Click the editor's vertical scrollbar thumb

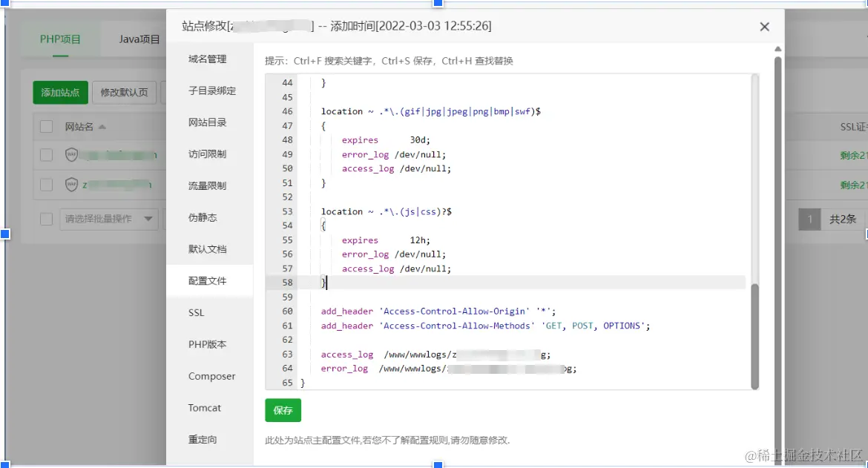(x=754, y=336)
